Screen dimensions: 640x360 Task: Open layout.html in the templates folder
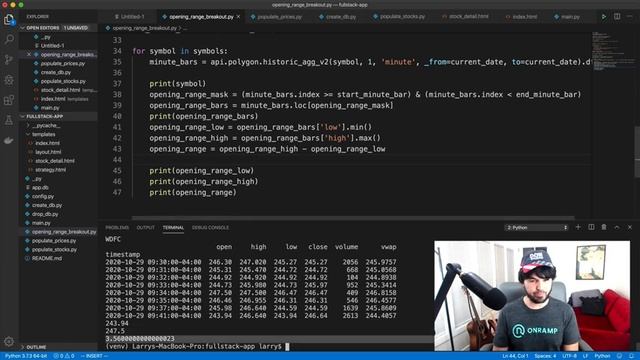[48, 152]
